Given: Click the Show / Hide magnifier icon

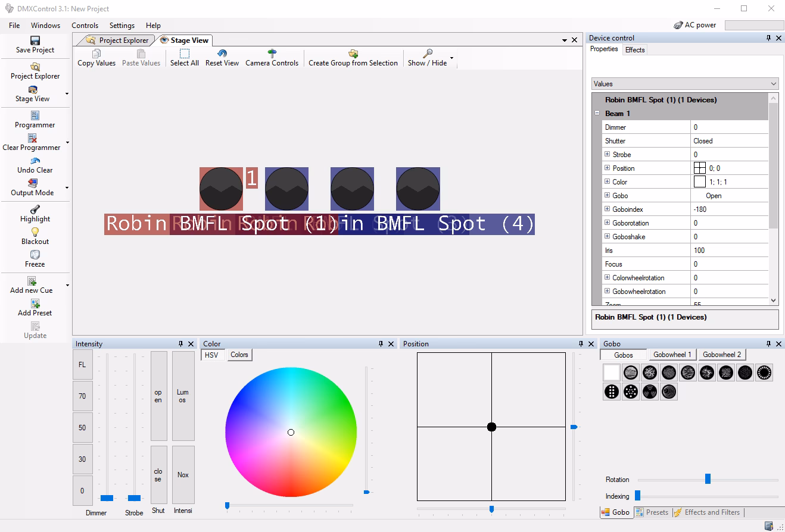Looking at the screenshot, I should [428, 54].
